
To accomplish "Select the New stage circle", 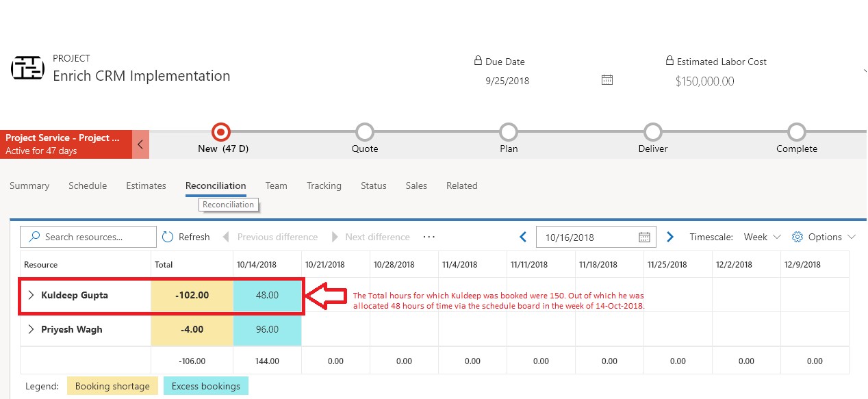I will 221,131.
